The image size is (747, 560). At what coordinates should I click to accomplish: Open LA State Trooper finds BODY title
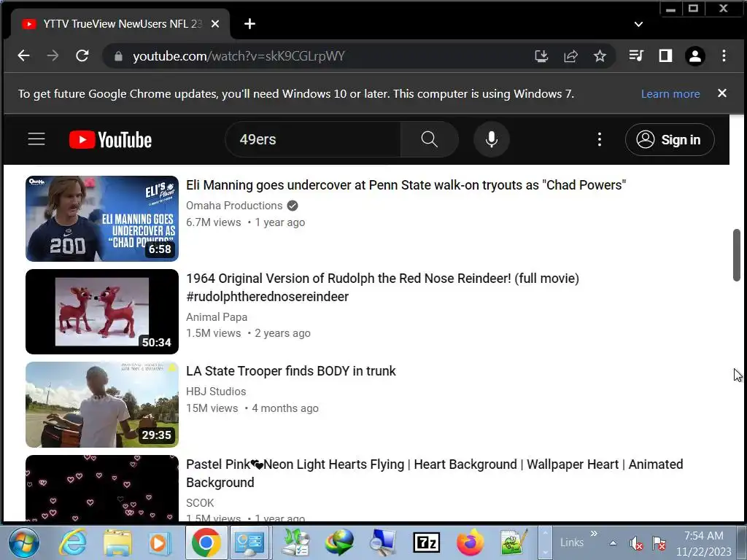click(291, 371)
